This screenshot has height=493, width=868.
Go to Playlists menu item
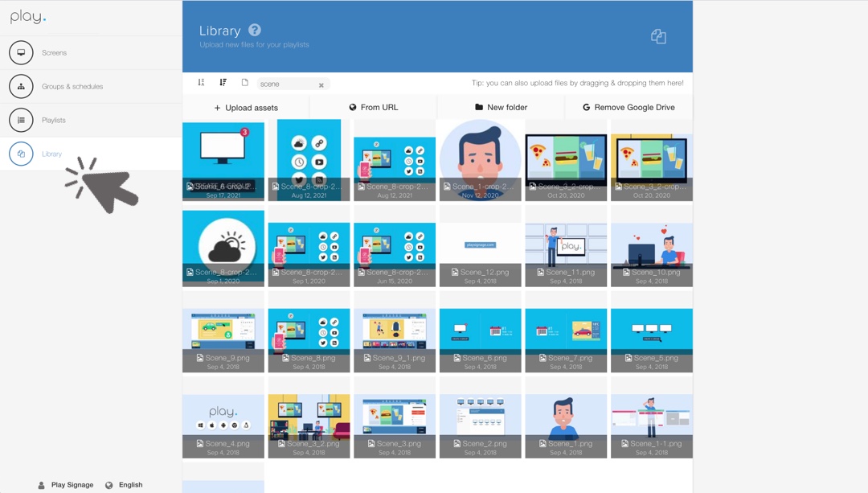[x=54, y=120]
